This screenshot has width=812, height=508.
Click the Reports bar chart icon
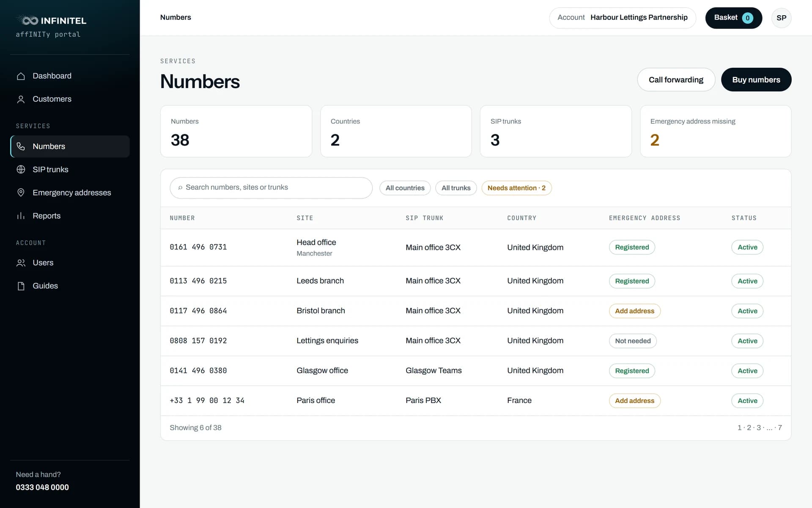click(x=21, y=216)
